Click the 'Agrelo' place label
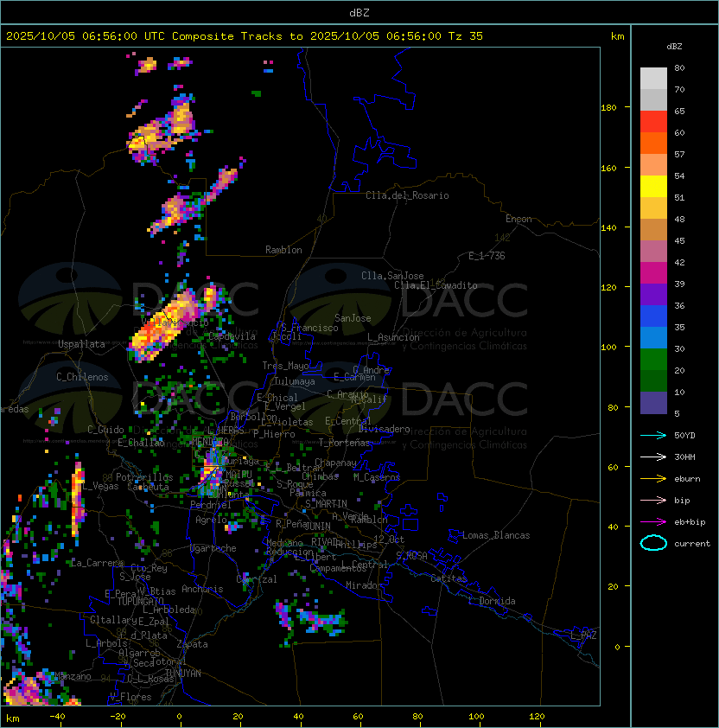The height and width of the screenshot is (728, 719). pyautogui.click(x=211, y=520)
